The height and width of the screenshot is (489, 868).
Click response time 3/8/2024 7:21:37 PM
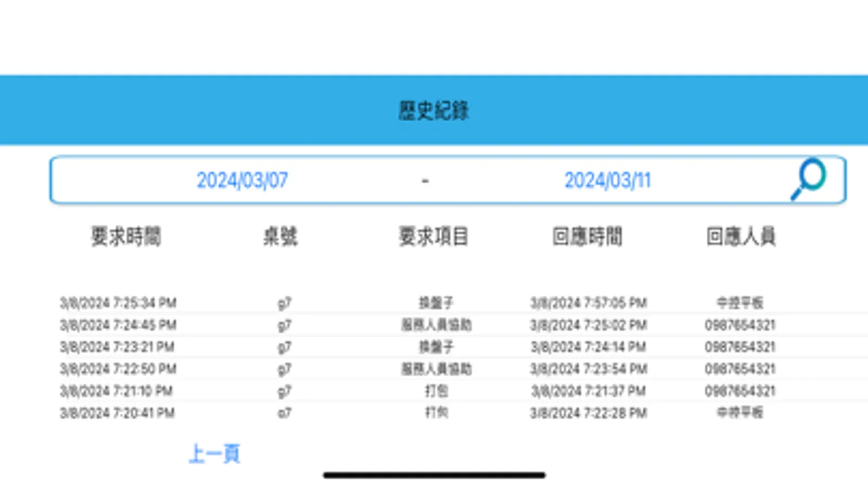click(588, 391)
